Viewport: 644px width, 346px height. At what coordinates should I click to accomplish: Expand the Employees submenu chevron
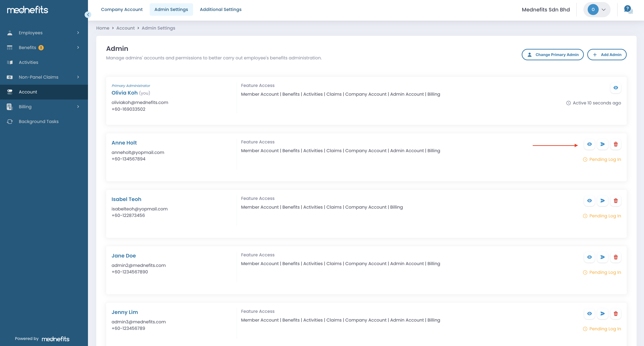coord(78,33)
